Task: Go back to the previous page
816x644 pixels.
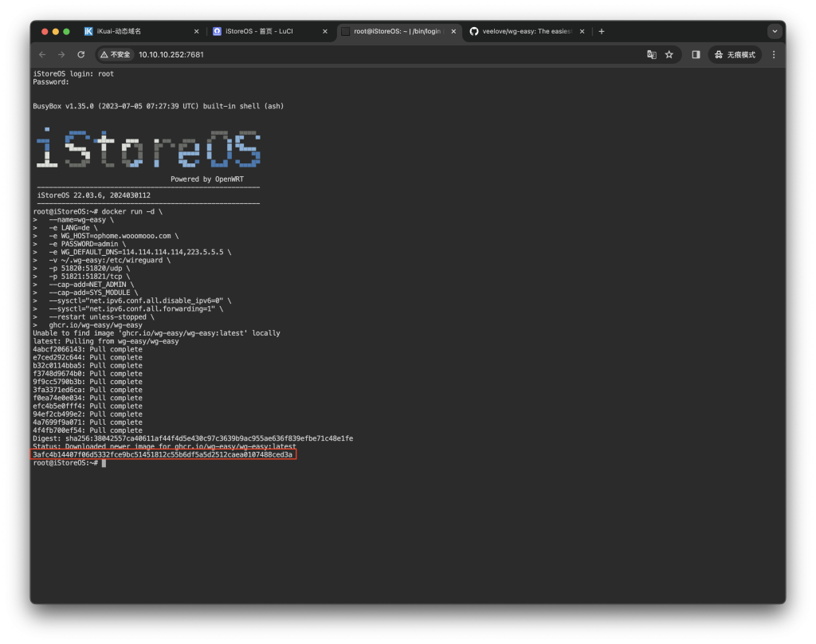Action: (43, 55)
